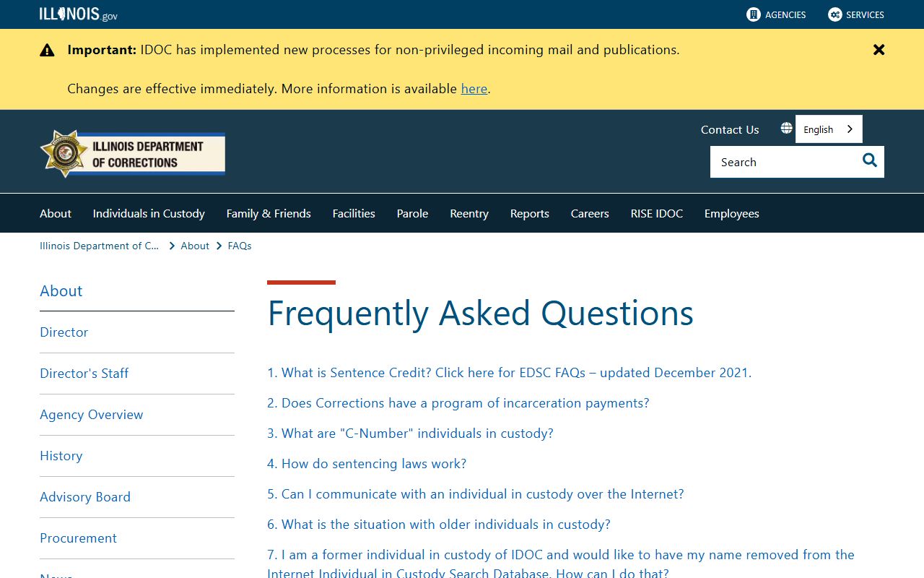Open the Services gears icon
Screen dimensions: 924x578
click(835, 14)
